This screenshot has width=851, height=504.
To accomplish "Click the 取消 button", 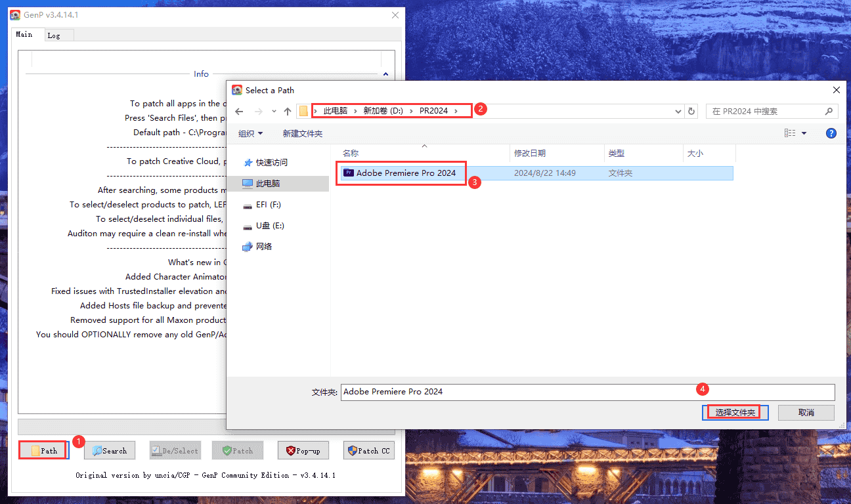I will coord(806,412).
